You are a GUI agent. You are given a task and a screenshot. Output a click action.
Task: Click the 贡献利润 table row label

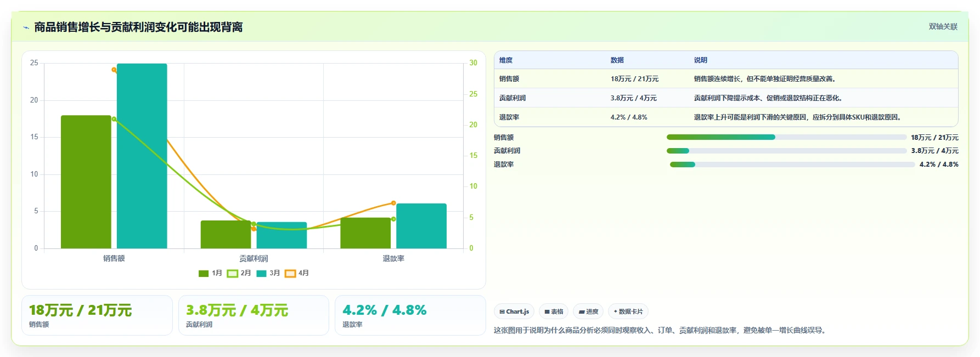click(x=512, y=98)
